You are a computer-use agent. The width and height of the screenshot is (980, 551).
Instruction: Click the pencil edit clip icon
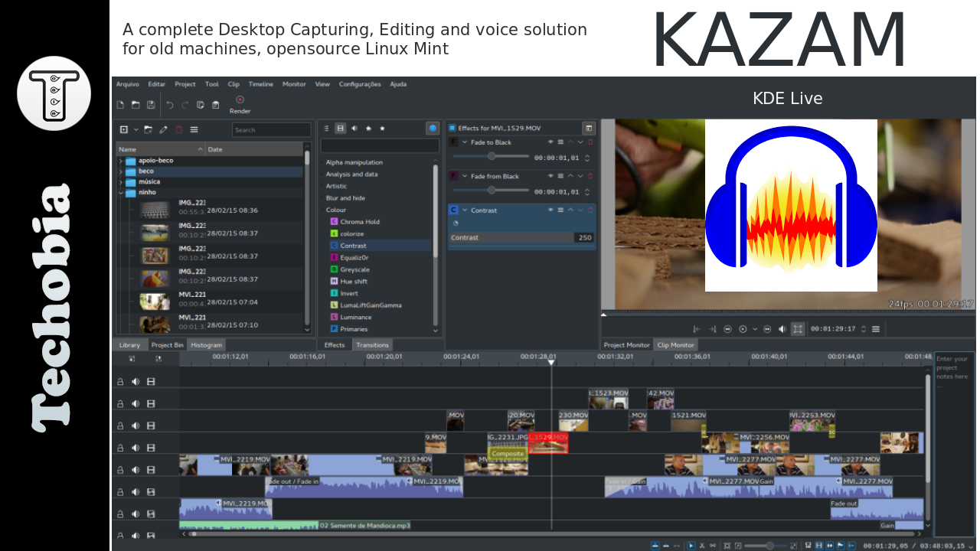click(x=163, y=130)
